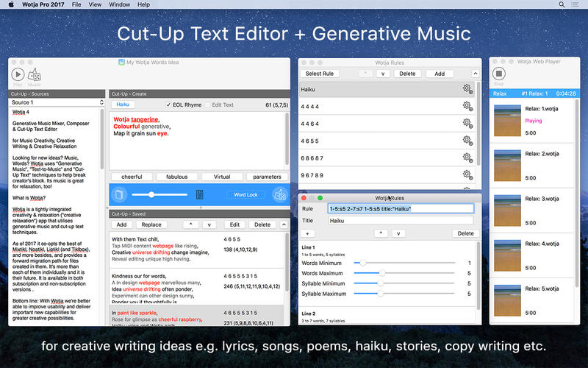Screen dimensions: 588x368
Task: Click the Replace button
Action: 151,224
